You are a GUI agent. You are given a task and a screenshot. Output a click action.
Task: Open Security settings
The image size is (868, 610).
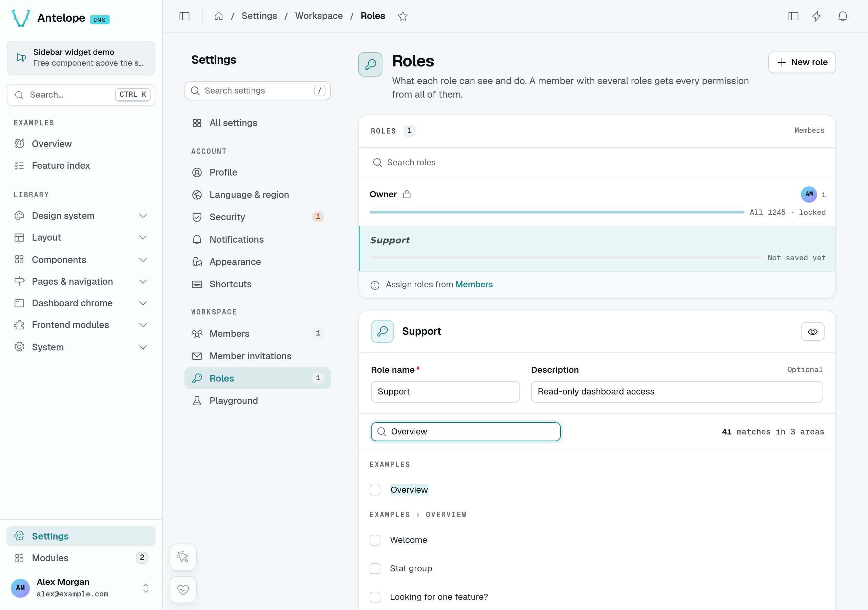[257, 217]
